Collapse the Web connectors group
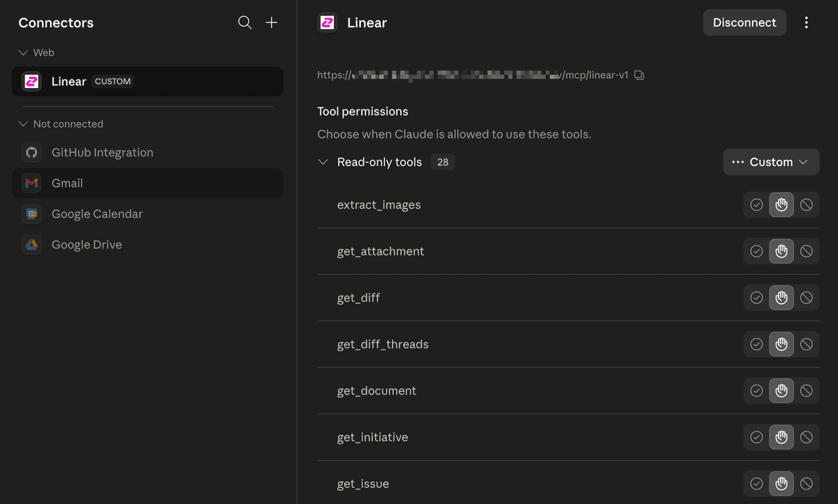 [23, 52]
